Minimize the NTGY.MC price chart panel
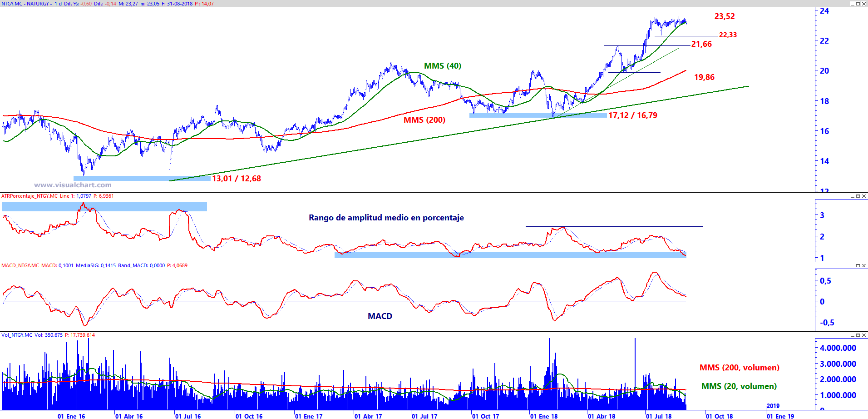The width and height of the screenshot is (868, 419). pos(852,4)
